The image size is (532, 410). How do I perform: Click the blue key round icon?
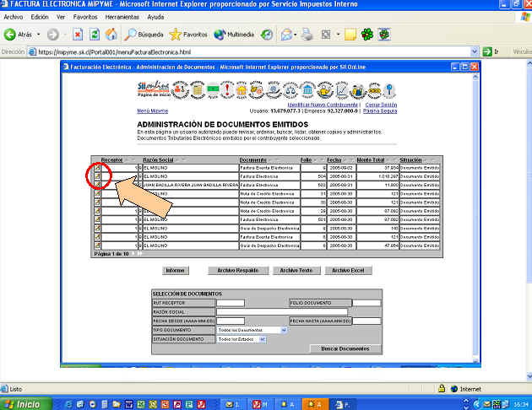(x=389, y=90)
